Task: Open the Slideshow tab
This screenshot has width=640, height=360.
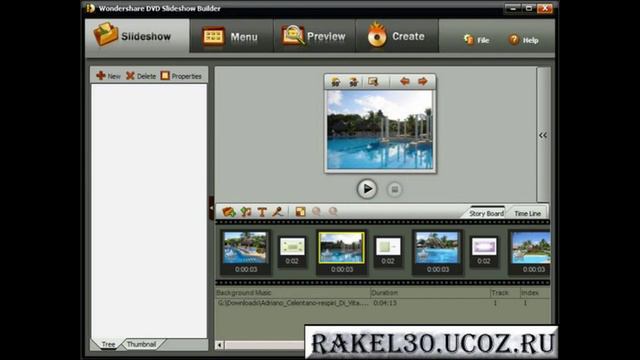Action: [x=138, y=36]
